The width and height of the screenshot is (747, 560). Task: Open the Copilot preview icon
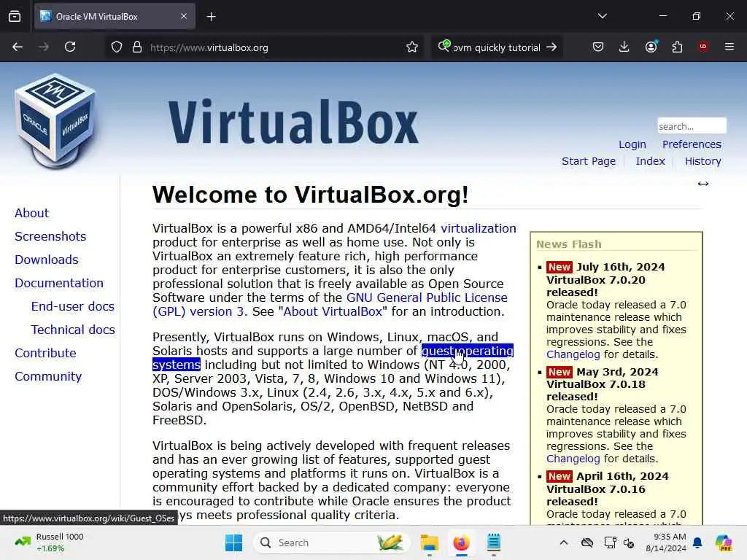click(x=724, y=542)
